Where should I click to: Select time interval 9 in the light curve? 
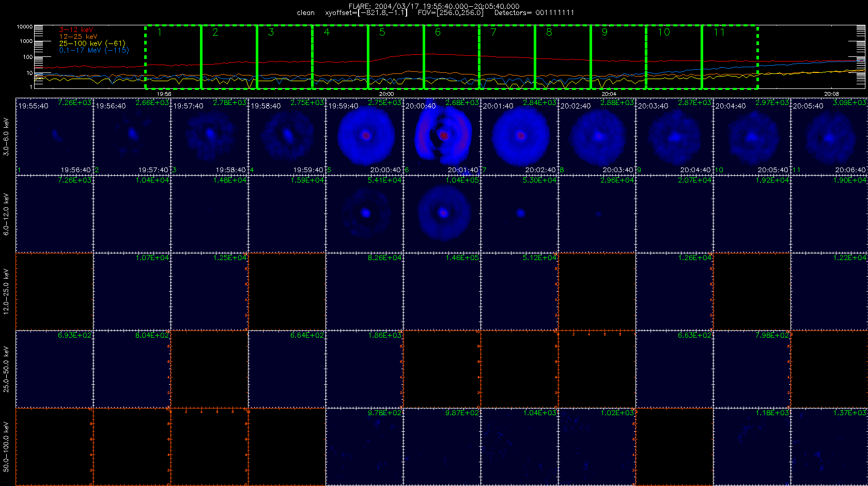click(x=618, y=57)
